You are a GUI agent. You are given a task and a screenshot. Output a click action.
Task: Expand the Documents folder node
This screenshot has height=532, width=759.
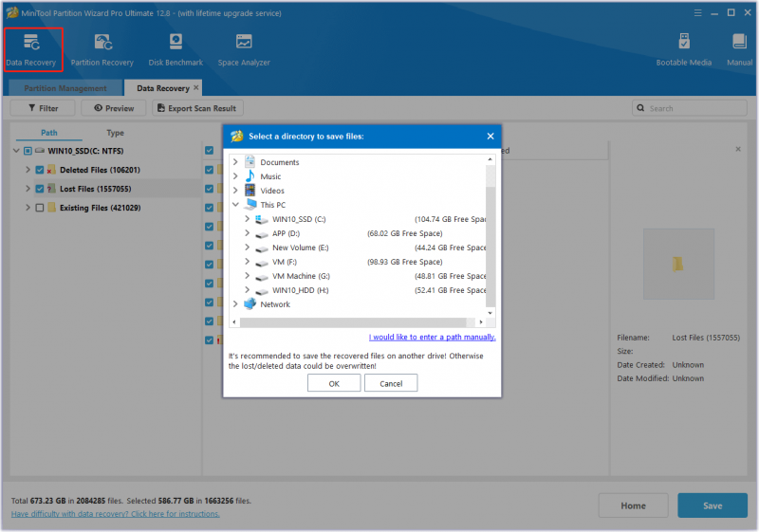[235, 162]
